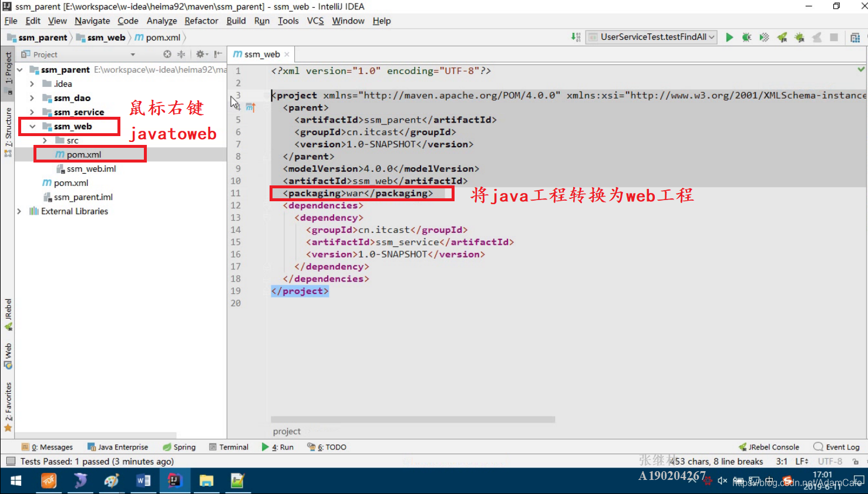Expand the .idea folder
The image size is (868, 494).
click(32, 84)
